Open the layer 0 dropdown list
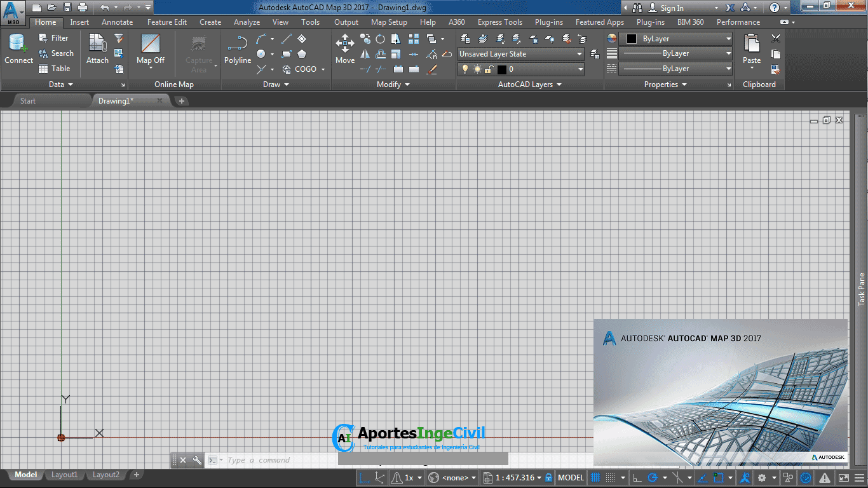The height and width of the screenshot is (488, 868). tap(521, 69)
